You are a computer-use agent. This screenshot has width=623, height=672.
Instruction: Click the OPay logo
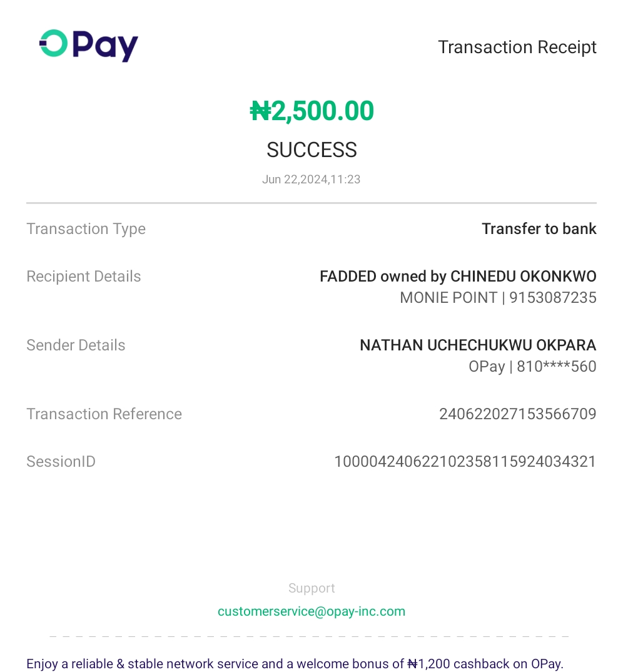(89, 46)
